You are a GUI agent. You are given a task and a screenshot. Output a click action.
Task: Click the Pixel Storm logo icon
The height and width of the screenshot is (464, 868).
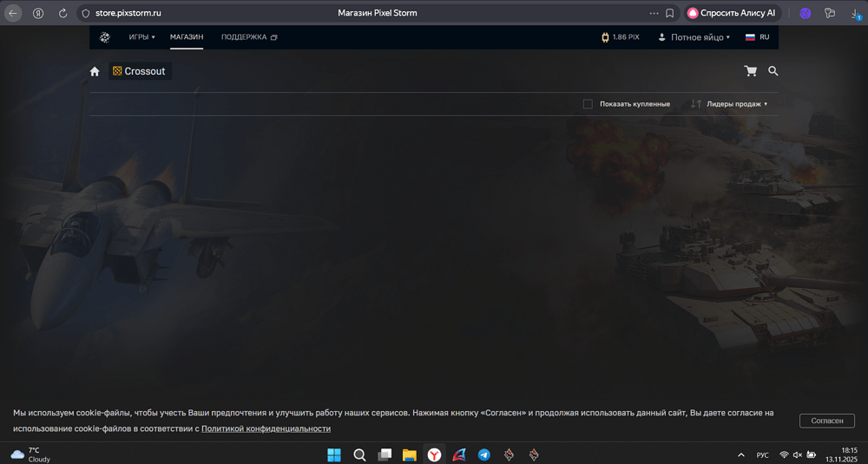[105, 37]
